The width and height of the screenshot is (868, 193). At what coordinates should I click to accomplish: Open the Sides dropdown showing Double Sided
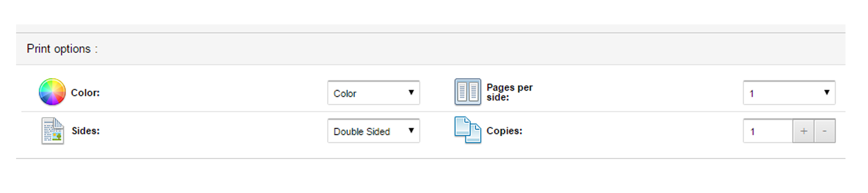[373, 131]
